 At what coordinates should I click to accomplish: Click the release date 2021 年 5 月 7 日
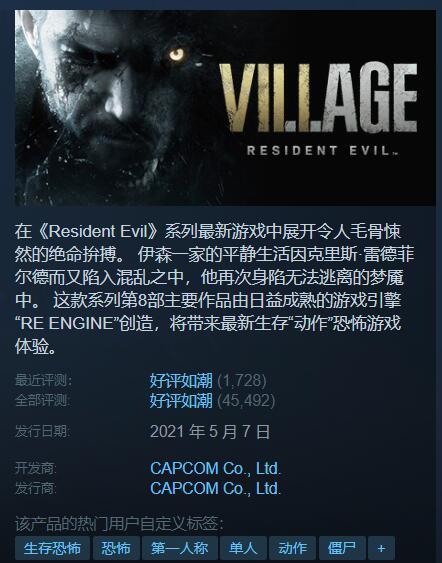coord(210,432)
